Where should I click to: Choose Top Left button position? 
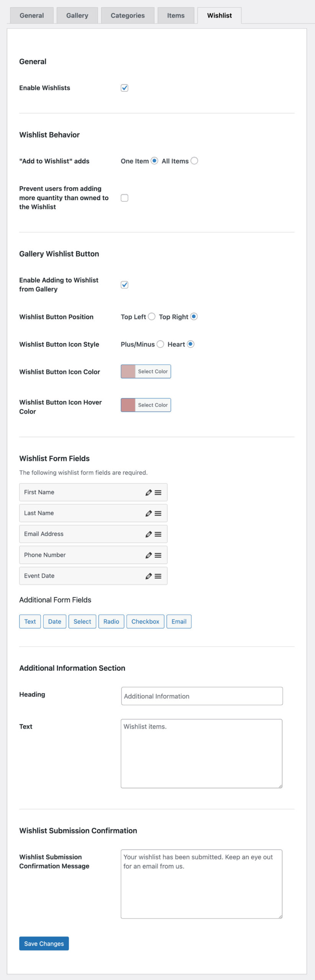pos(152,317)
